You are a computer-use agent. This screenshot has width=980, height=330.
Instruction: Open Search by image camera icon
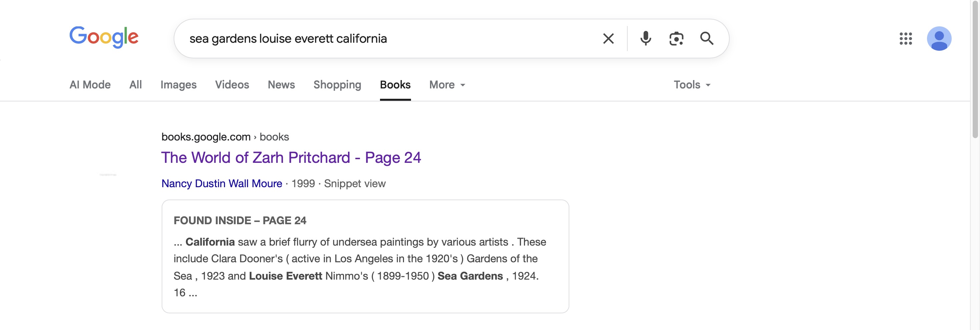tap(676, 38)
